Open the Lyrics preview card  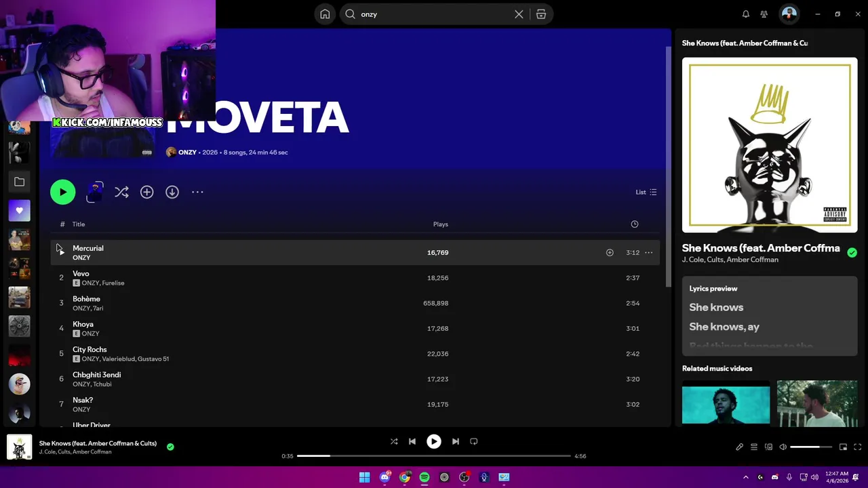(x=770, y=316)
